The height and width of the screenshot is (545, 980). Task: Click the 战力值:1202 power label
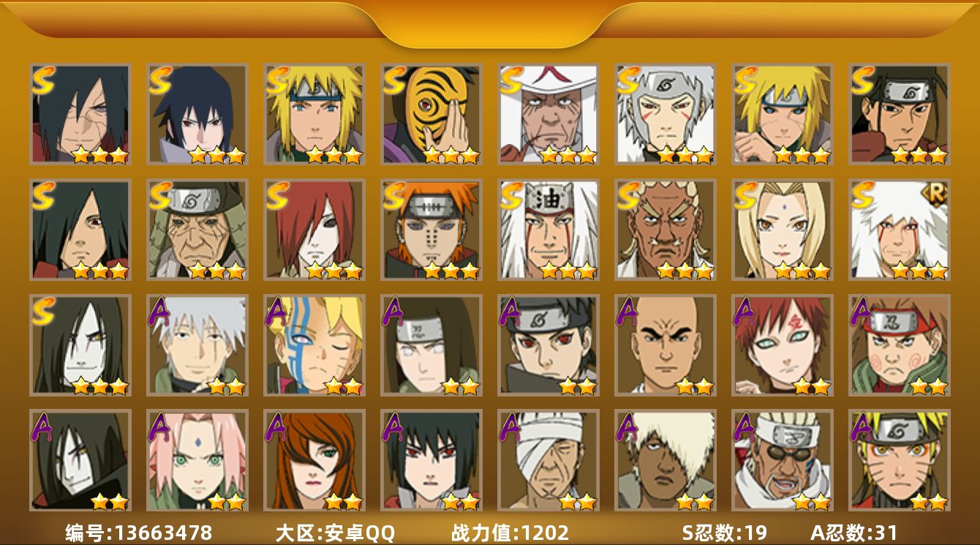click(510, 533)
